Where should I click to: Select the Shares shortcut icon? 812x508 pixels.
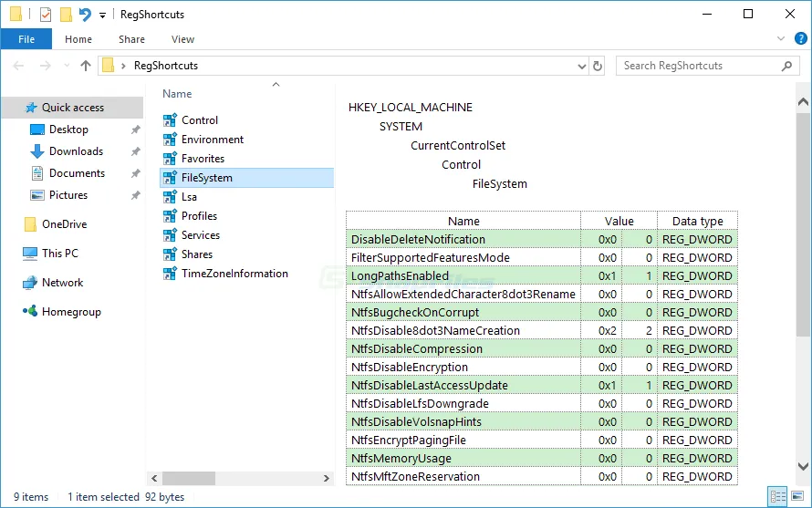click(170, 254)
